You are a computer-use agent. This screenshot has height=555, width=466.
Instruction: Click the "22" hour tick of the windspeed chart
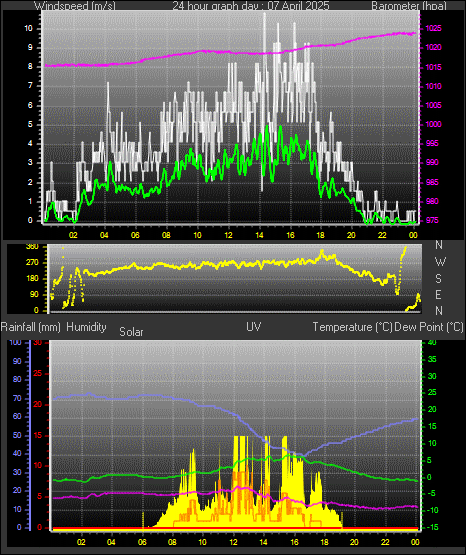(x=382, y=235)
